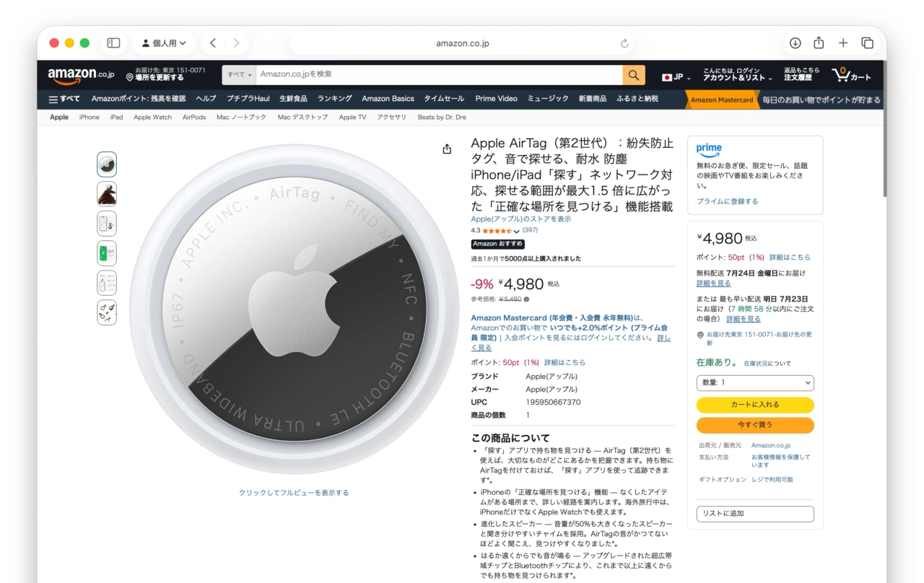Open the JP language selector
The height and width of the screenshot is (583, 924).
(676, 77)
